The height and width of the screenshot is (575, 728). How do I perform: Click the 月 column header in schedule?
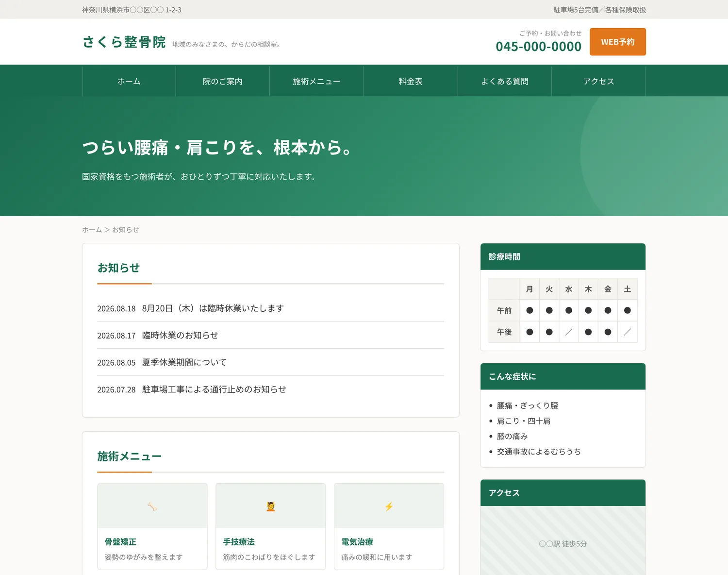529,289
